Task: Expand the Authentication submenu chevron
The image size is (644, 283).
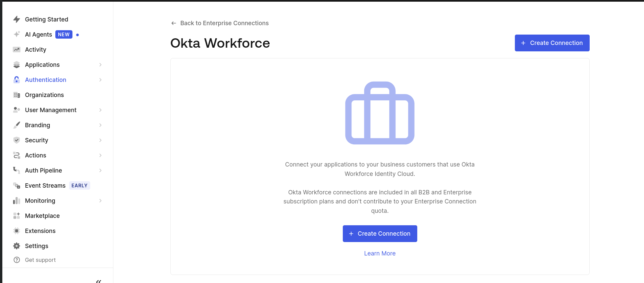Action: 100,80
